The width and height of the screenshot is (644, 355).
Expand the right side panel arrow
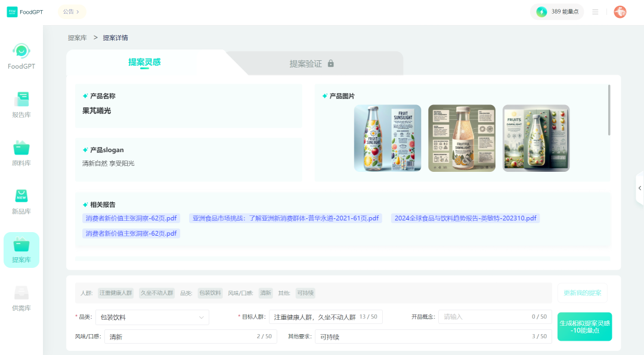(x=639, y=188)
